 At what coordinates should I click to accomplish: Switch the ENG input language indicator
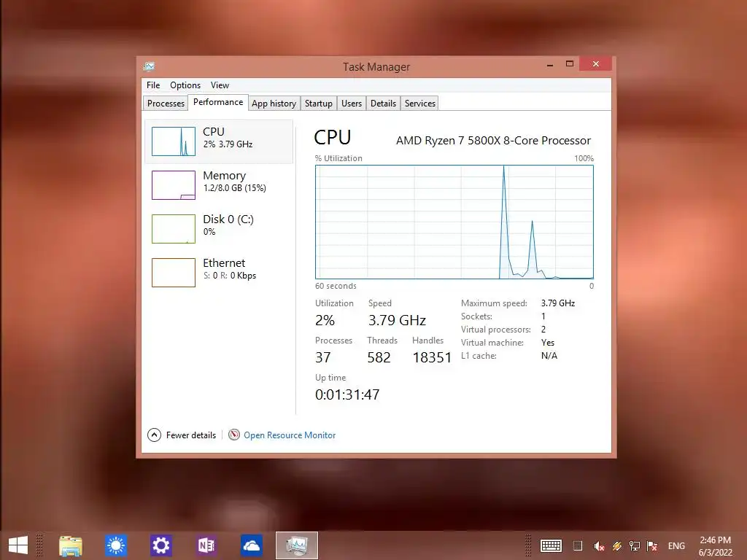click(676, 546)
